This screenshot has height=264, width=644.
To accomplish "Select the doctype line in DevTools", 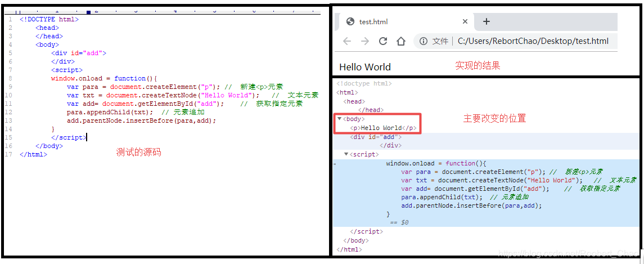I will pos(364,83).
